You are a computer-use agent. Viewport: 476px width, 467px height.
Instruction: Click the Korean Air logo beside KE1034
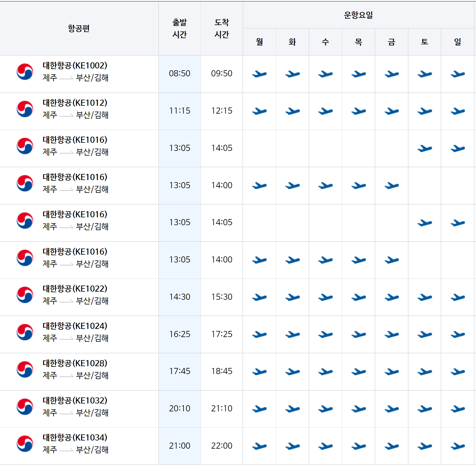tap(25, 444)
